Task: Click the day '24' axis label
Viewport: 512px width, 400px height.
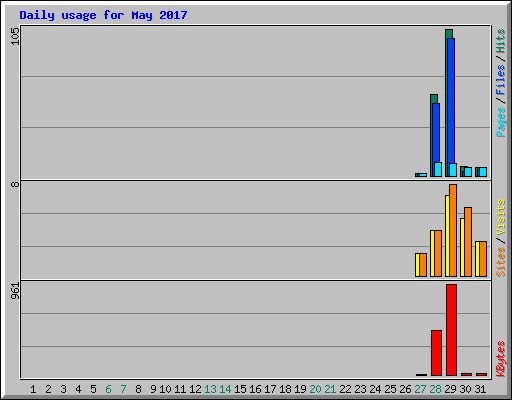Action: pos(375,389)
